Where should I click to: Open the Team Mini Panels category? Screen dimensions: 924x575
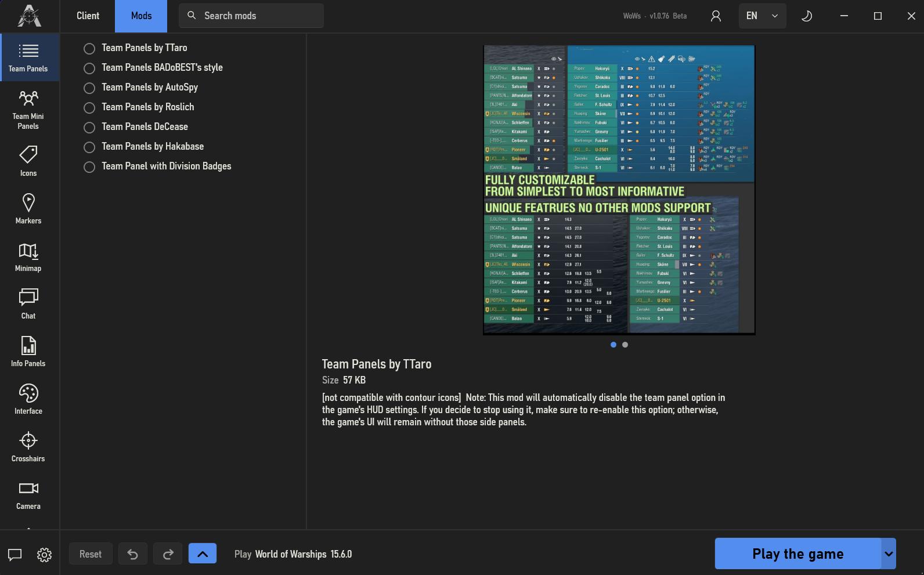point(28,110)
